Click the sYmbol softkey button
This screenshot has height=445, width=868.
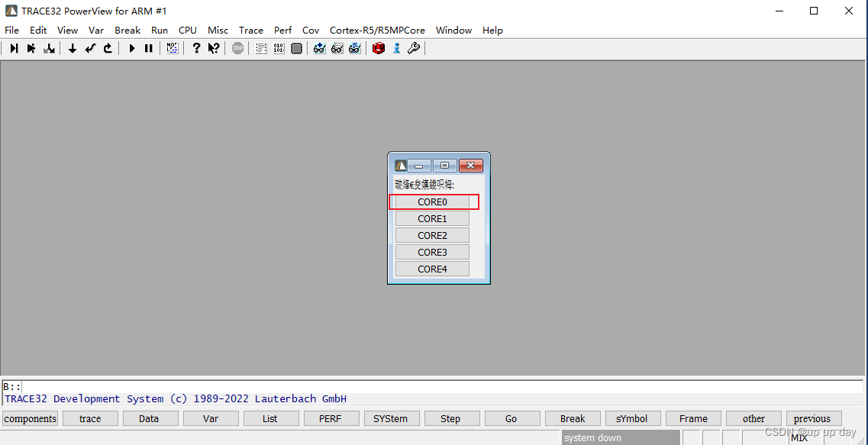point(634,418)
